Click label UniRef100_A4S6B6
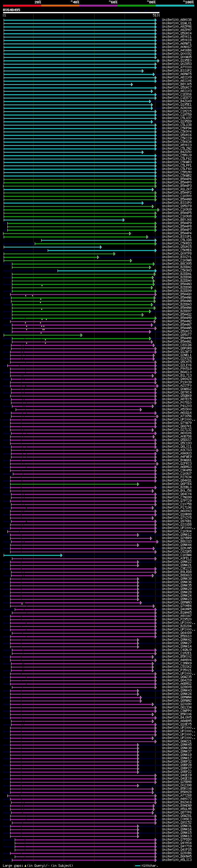This screenshot has width=197, height=868. [x=177, y=50]
